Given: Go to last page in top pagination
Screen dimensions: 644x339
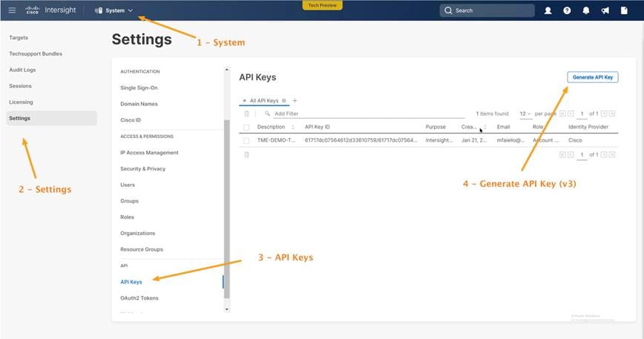Looking at the screenshot, I should pyautogui.click(x=612, y=113).
